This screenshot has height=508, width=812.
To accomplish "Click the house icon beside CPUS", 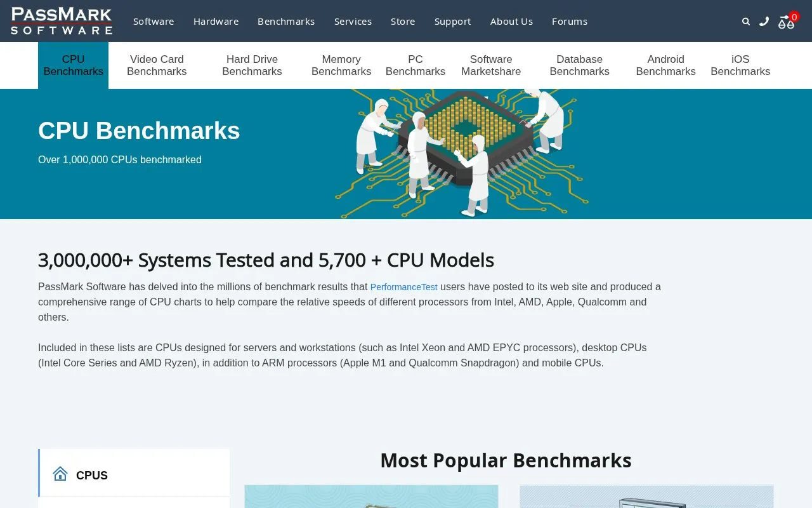I will pos(60,474).
